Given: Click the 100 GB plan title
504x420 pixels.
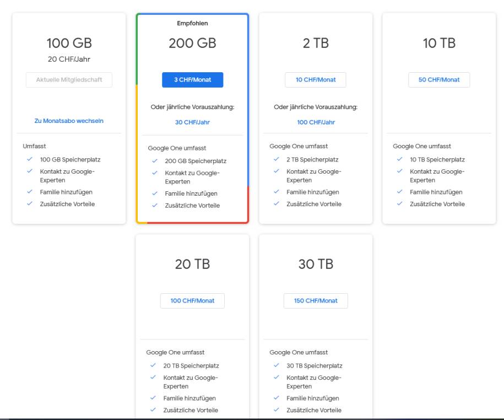Looking at the screenshot, I should (69, 43).
